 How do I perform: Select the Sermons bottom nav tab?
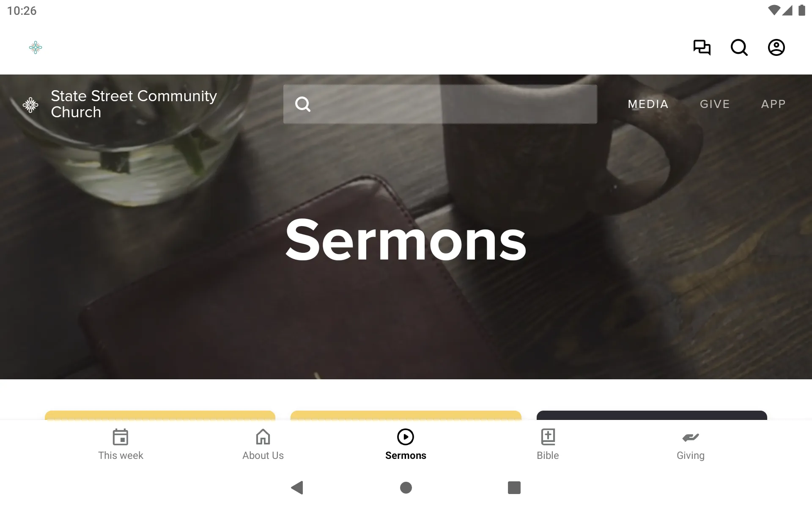point(406,444)
